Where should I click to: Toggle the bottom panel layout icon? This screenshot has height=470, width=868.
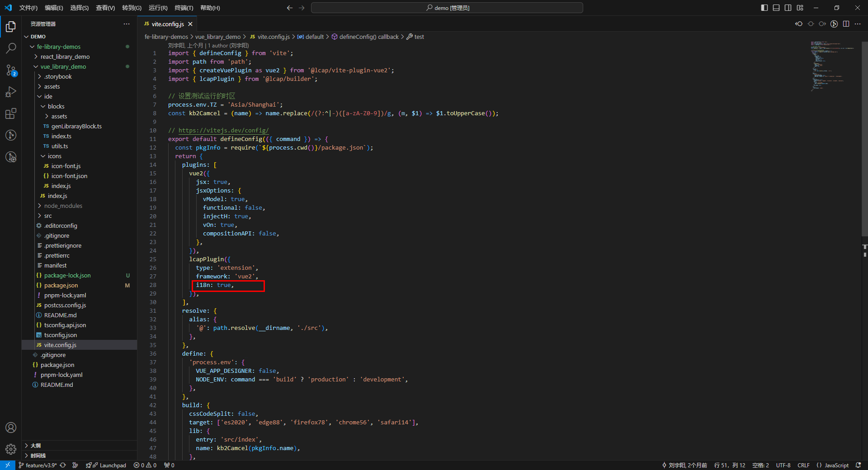pyautogui.click(x=776, y=8)
